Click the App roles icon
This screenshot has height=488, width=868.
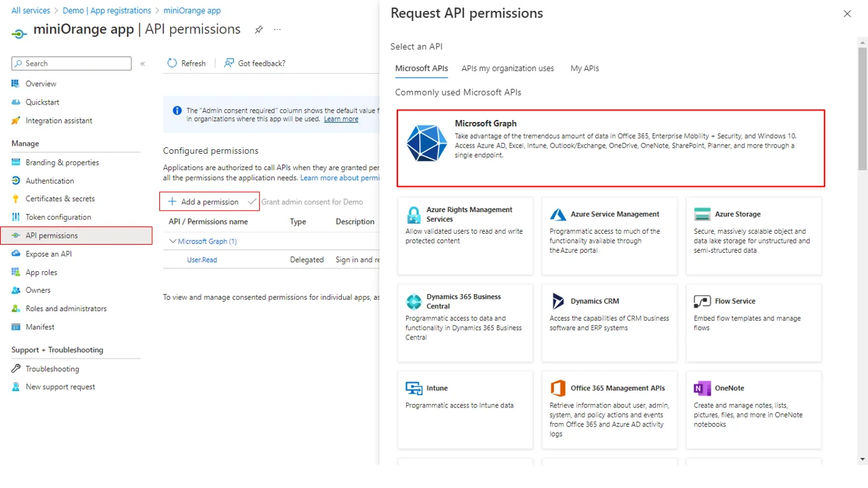16,272
